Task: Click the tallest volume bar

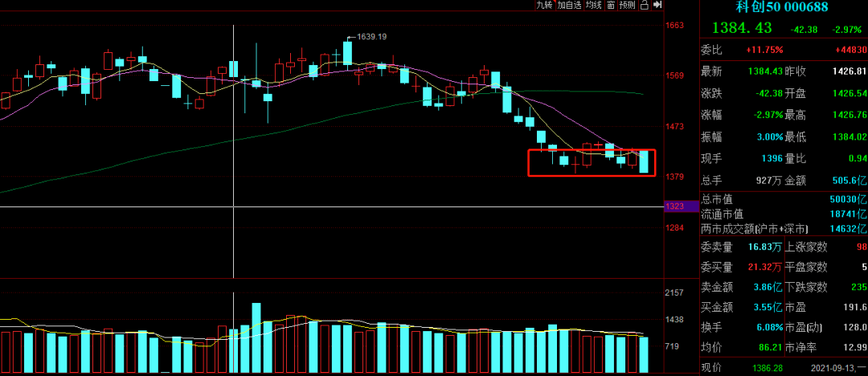Action: coord(256,337)
